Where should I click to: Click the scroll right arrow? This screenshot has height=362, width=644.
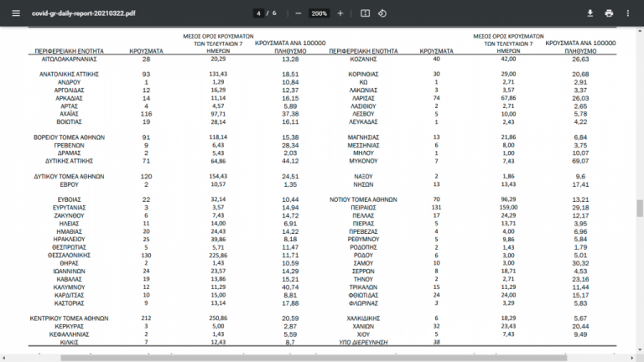pos(633,359)
